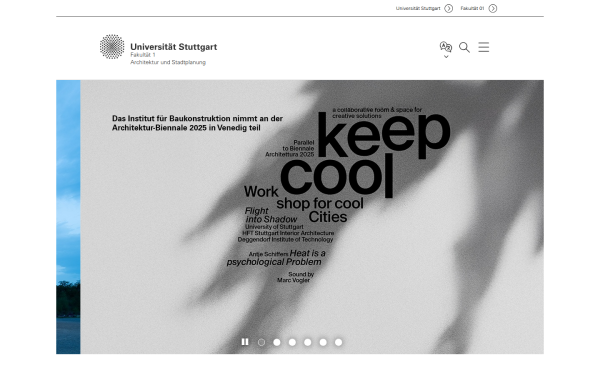Screen dimensions: 600x375
Task: Click the keep cool poster image
Action: 312,217
